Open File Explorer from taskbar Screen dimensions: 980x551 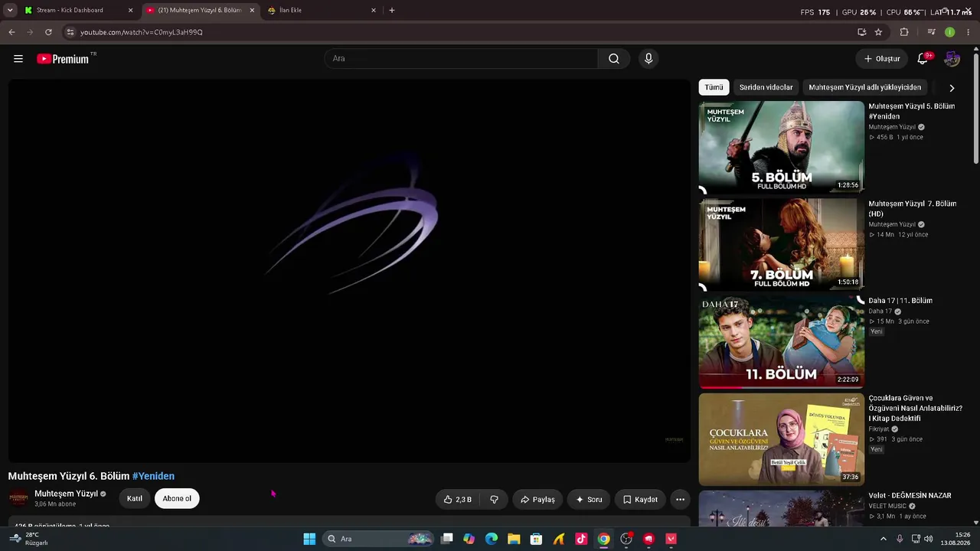[x=514, y=539]
